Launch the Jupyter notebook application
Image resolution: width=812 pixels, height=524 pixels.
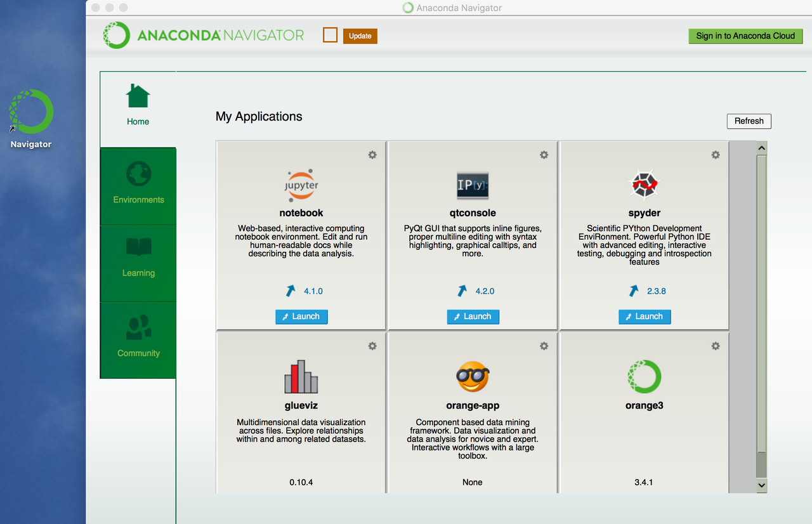point(301,317)
